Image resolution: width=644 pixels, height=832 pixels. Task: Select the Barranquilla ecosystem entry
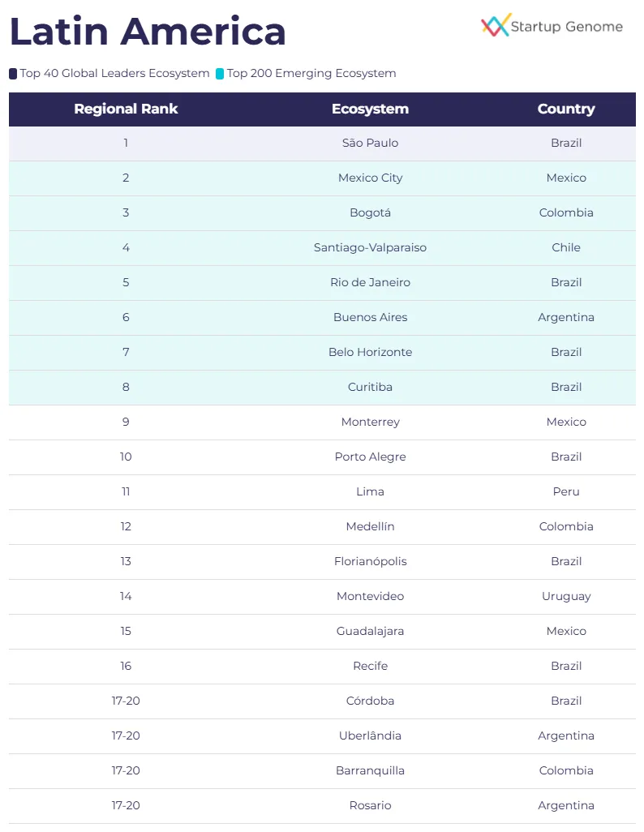tap(370, 771)
